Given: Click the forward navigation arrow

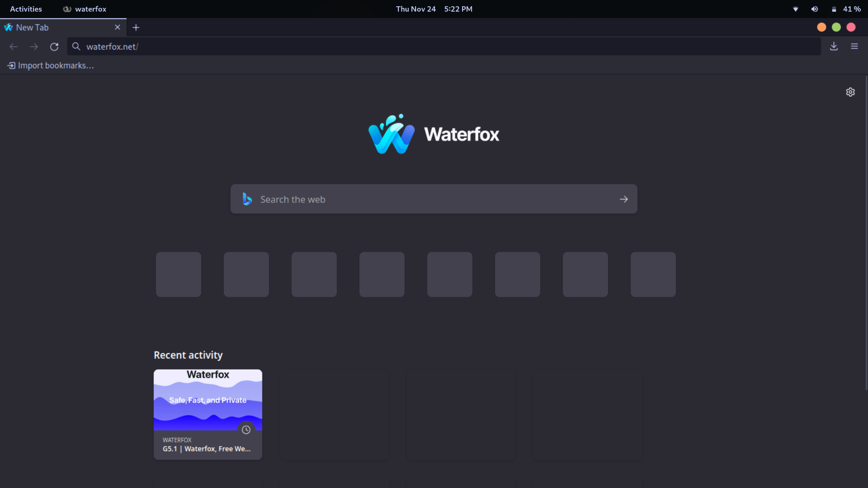Looking at the screenshot, I should [x=34, y=47].
